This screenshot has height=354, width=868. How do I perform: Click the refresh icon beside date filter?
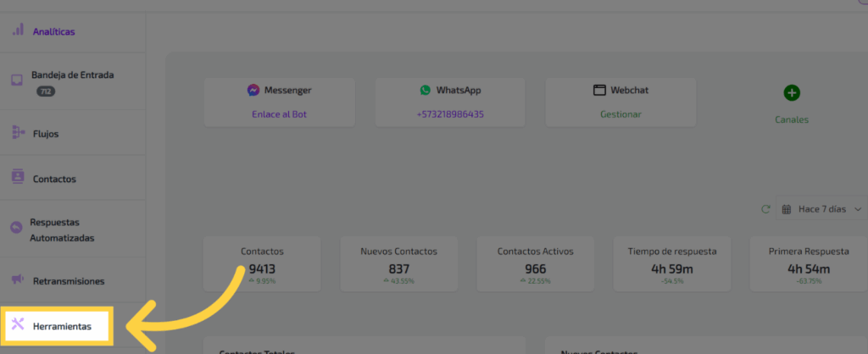tap(765, 208)
